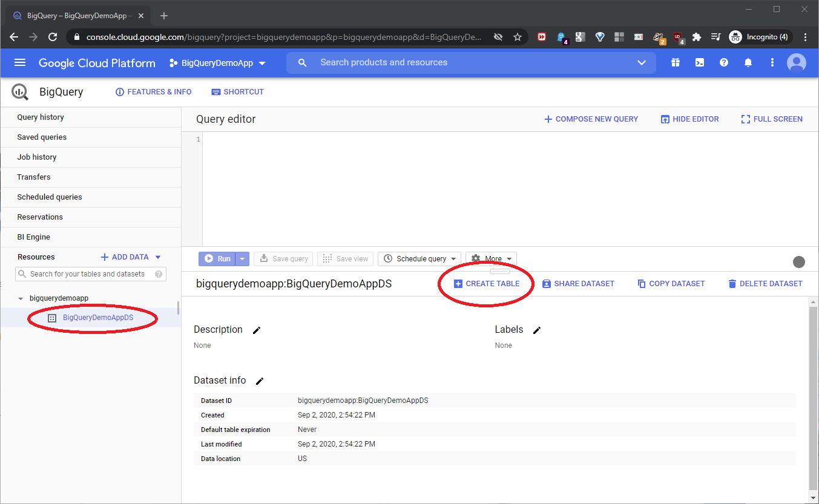Image resolution: width=819 pixels, height=504 pixels.
Task: Close the BigQuery browser tab
Action: (x=140, y=16)
